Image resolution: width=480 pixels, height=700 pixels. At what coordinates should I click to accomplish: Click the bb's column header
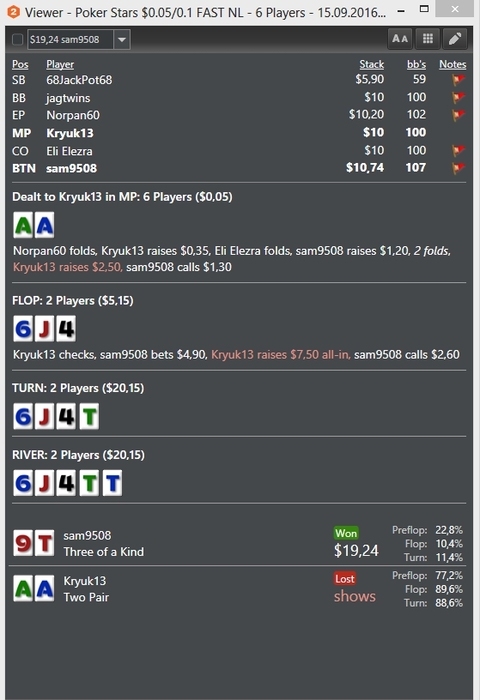pyautogui.click(x=416, y=64)
